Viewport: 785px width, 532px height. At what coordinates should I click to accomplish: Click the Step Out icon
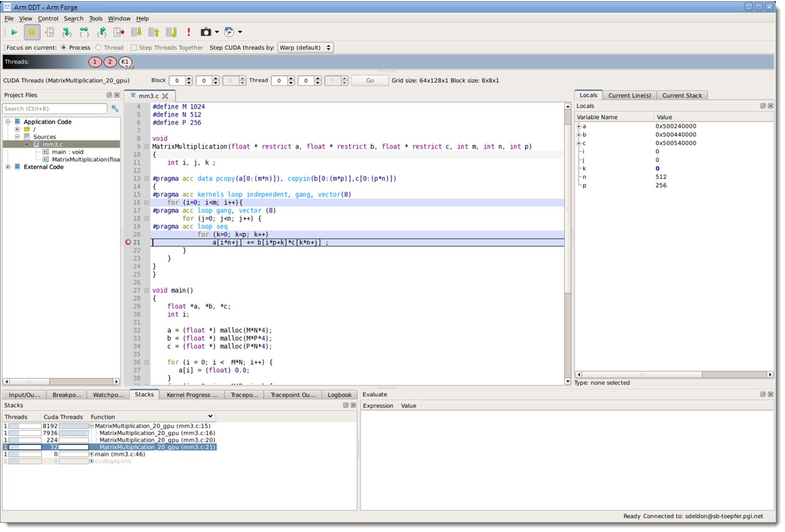click(102, 32)
